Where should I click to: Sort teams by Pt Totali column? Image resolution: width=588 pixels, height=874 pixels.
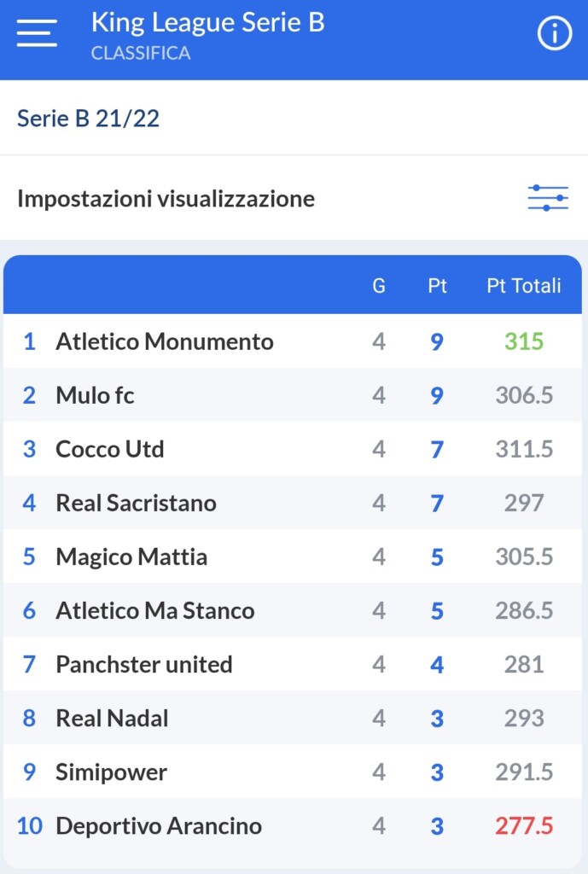point(524,286)
